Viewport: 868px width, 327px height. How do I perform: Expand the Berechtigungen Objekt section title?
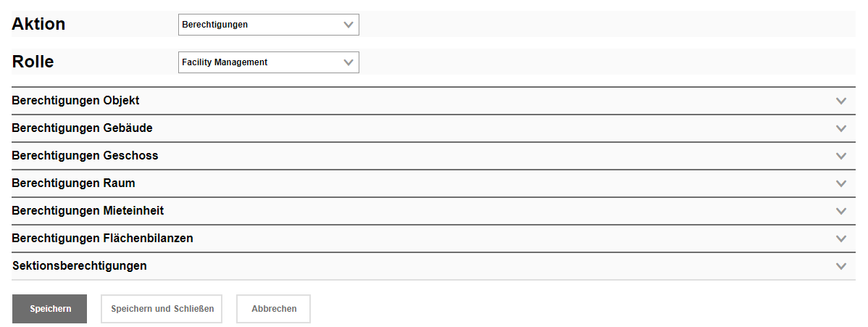click(x=75, y=101)
